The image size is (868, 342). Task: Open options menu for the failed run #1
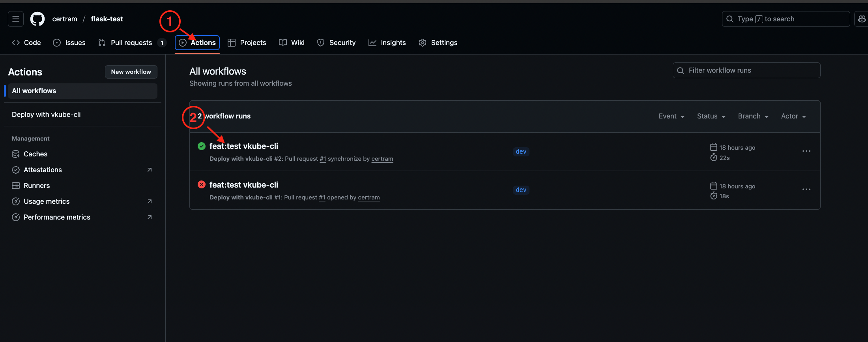point(806,190)
